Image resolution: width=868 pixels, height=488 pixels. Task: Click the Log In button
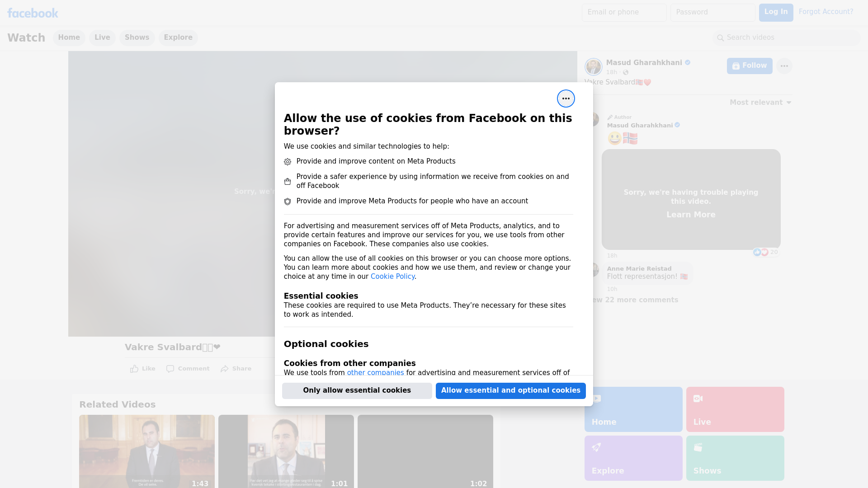(776, 12)
